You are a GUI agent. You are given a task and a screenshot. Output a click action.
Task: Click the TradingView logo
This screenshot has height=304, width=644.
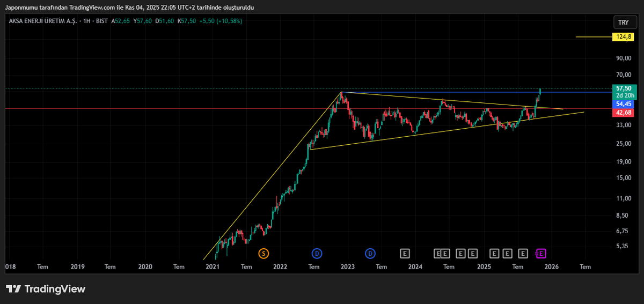click(46, 289)
